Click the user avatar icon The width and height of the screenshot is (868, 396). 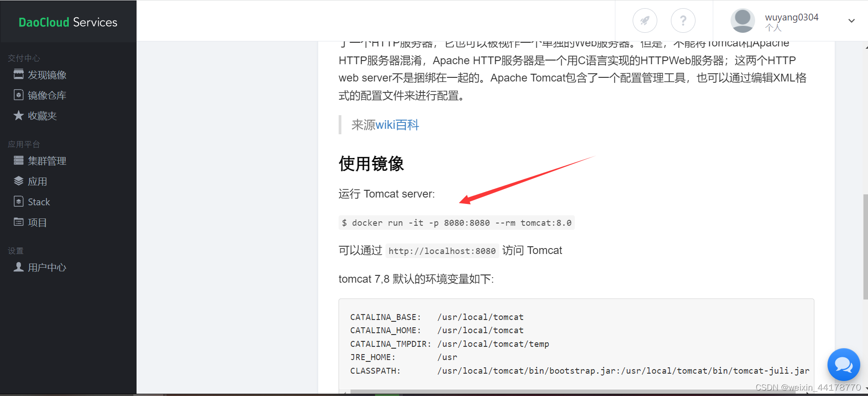[742, 20]
